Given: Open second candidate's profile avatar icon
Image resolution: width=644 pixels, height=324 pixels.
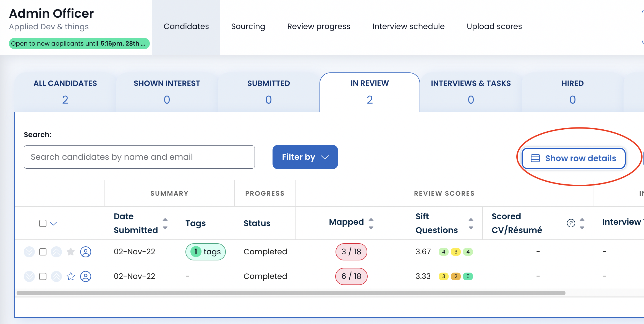Looking at the screenshot, I should click(x=86, y=276).
